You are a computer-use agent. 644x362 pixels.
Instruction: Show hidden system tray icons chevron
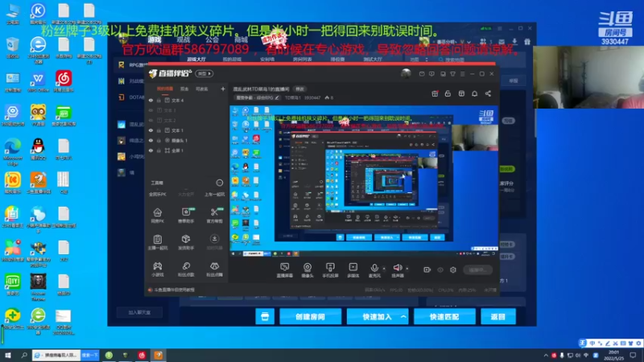(x=546, y=356)
